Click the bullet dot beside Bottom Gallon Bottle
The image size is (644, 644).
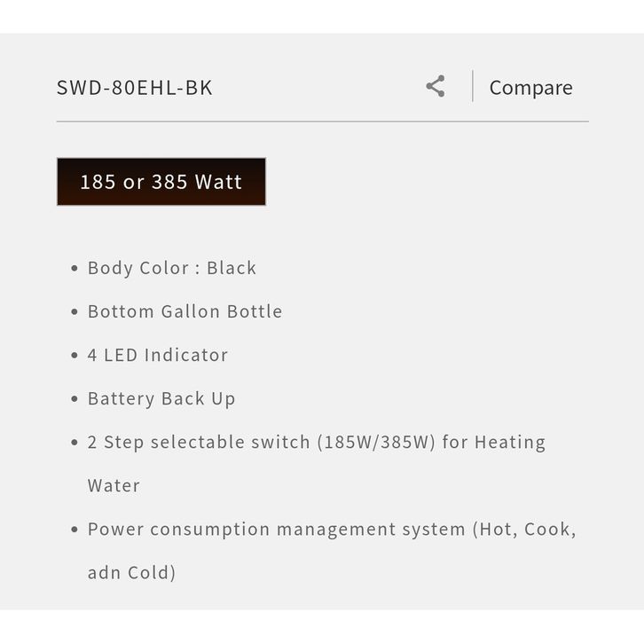click(x=75, y=312)
